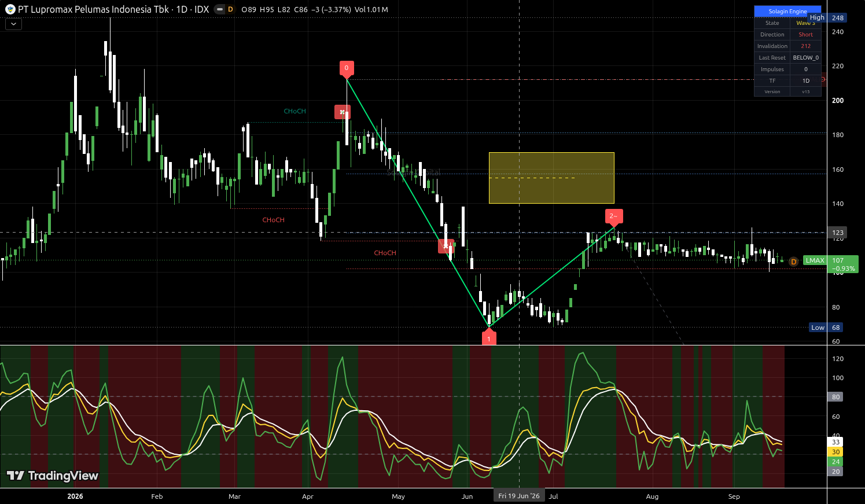Viewport: 865px width, 504px height.
Task: Click the Solagin Engine table header
Action: point(787,11)
